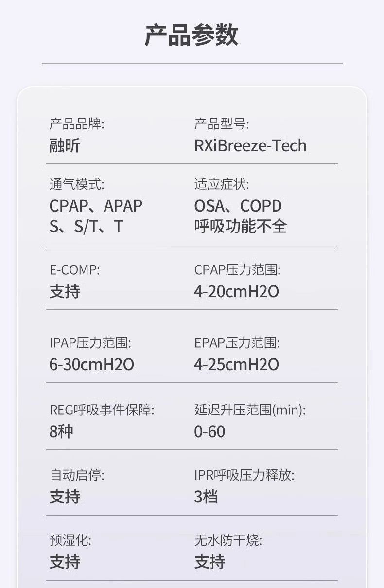Screen dimensions: 384x588
Task: Click the 6-30cmH2O IPAP pressure value
Action: click(x=92, y=364)
